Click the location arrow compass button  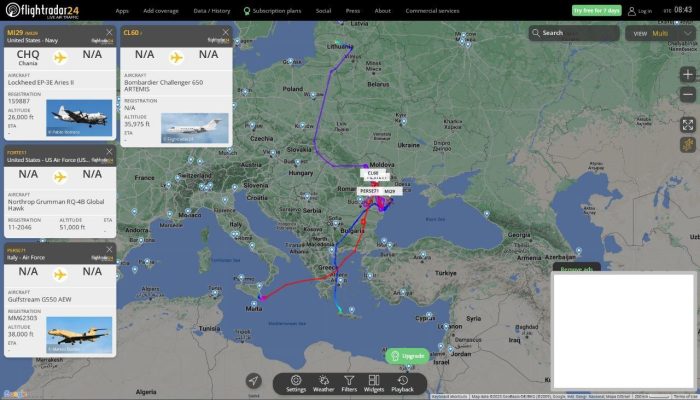pos(254,381)
